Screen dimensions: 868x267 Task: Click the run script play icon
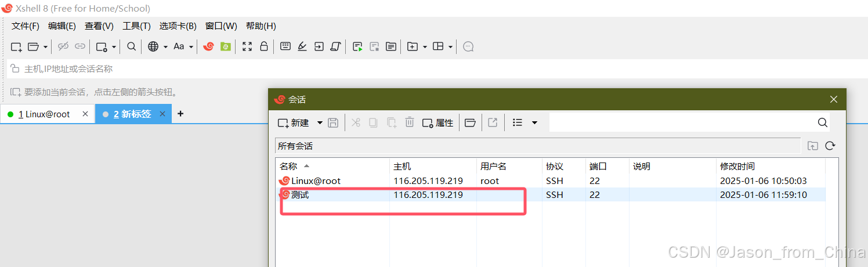[358, 46]
